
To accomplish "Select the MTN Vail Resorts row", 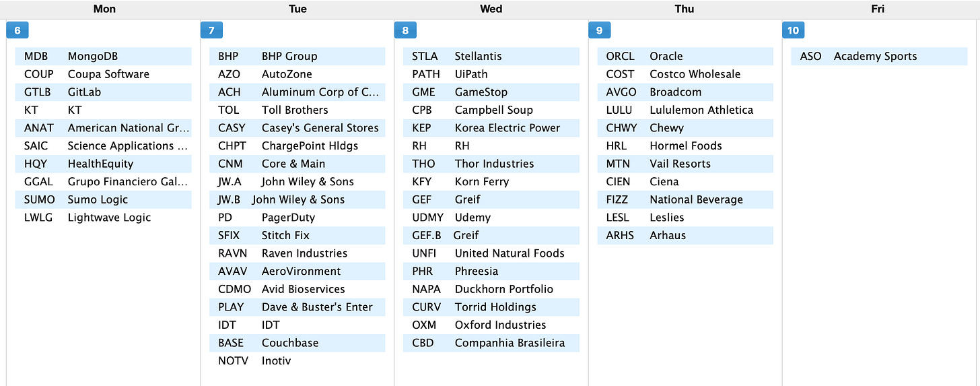I will [x=685, y=164].
